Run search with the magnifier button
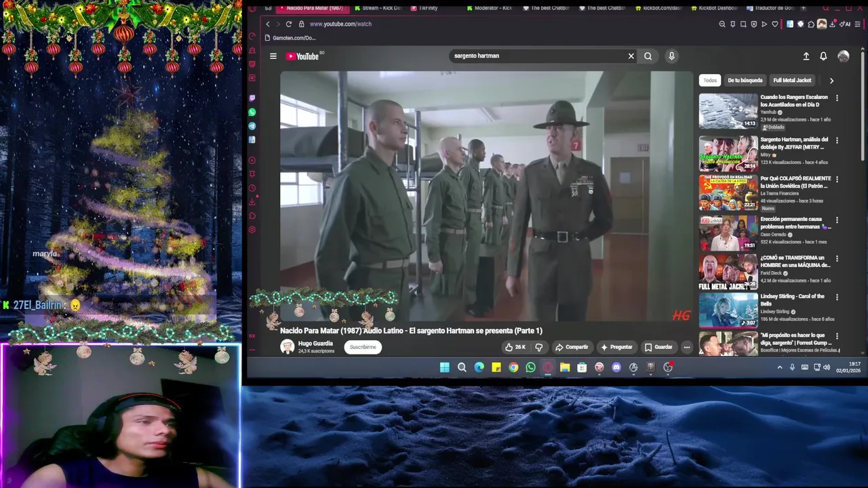The height and width of the screenshot is (488, 868). pyautogui.click(x=648, y=56)
